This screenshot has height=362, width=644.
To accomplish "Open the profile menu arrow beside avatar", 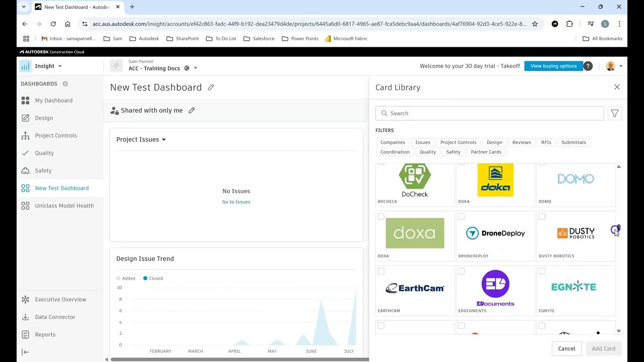I will [x=621, y=66].
